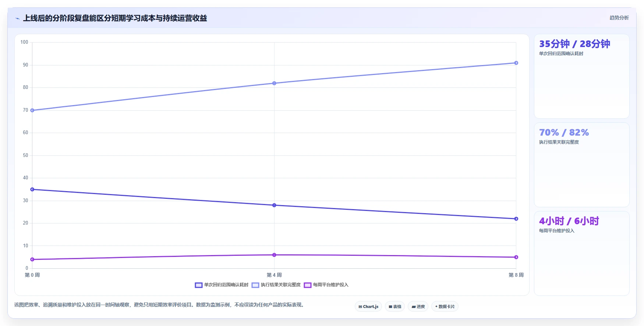Select the 4小时 / 6小时 stat card
Viewport: 644px width, 326px height.
click(x=582, y=254)
